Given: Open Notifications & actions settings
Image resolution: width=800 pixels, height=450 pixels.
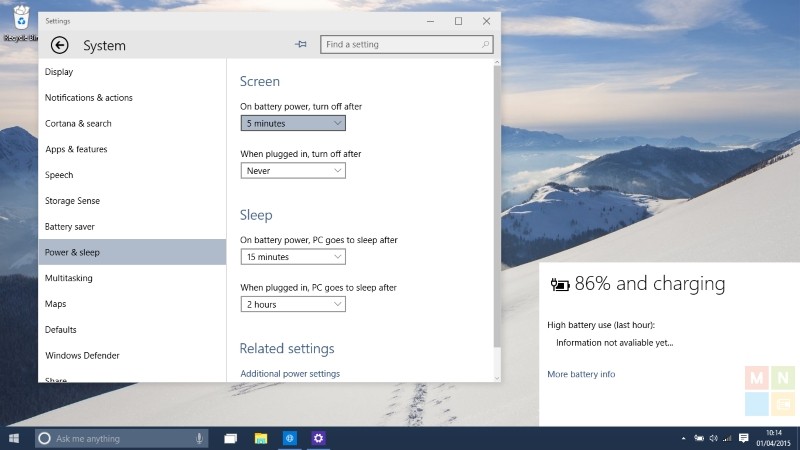Looking at the screenshot, I should [x=89, y=98].
